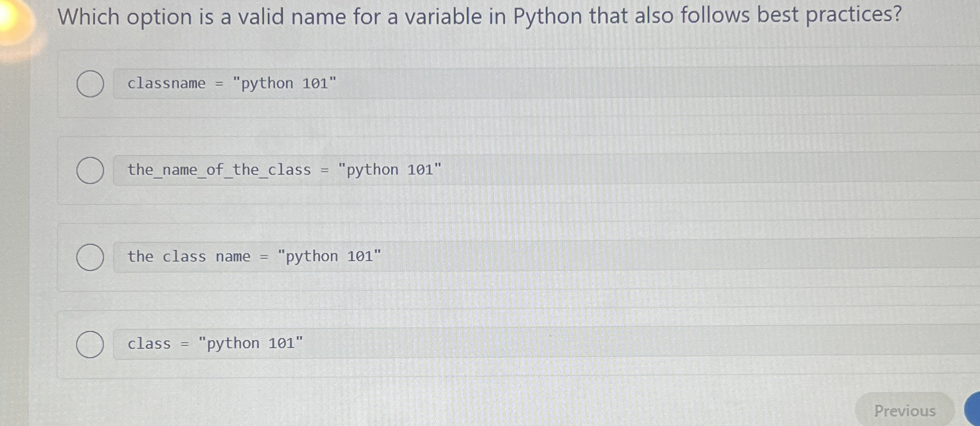Screen dimensions: 980x426
Task: Click the code text classname = "python 101"
Action: (232, 83)
